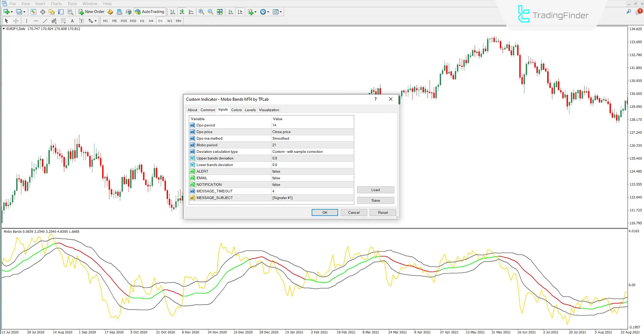Image resolution: width=644 pixels, height=334 pixels.
Task: Confirm settings with OK
Action: pyautogui.click(x=324, y=212)
